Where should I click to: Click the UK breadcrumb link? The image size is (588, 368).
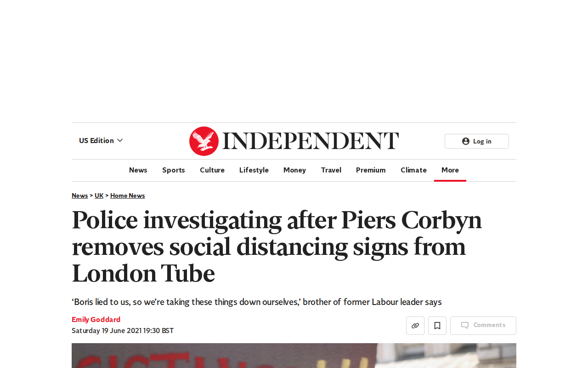(x=99, y=195)
